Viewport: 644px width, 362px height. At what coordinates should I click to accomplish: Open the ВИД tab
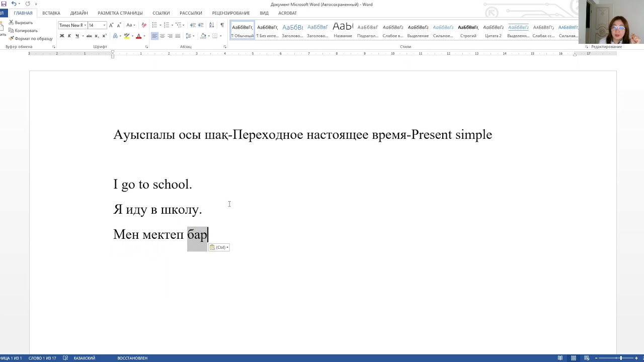point(264,13)
